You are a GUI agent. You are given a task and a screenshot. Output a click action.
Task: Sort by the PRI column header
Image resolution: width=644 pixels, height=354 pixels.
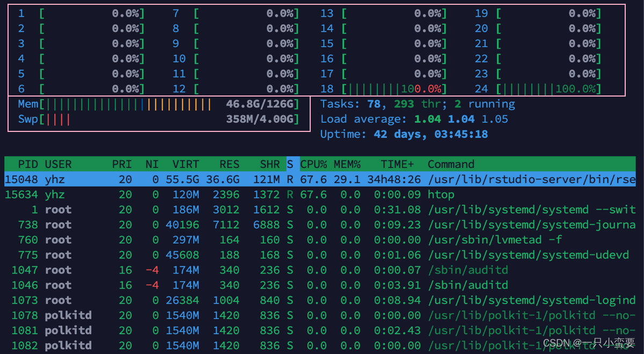(121, 164)
